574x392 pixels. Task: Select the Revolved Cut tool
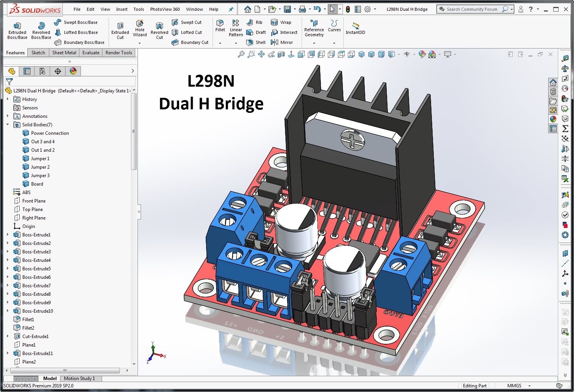(x=159, y=30)
